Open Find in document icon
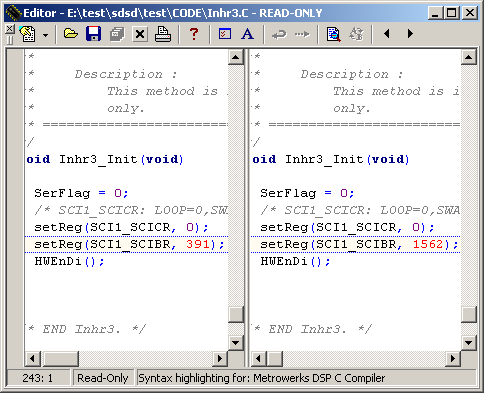The height and width of the screenshot is (393, 484). click(333, 34)
